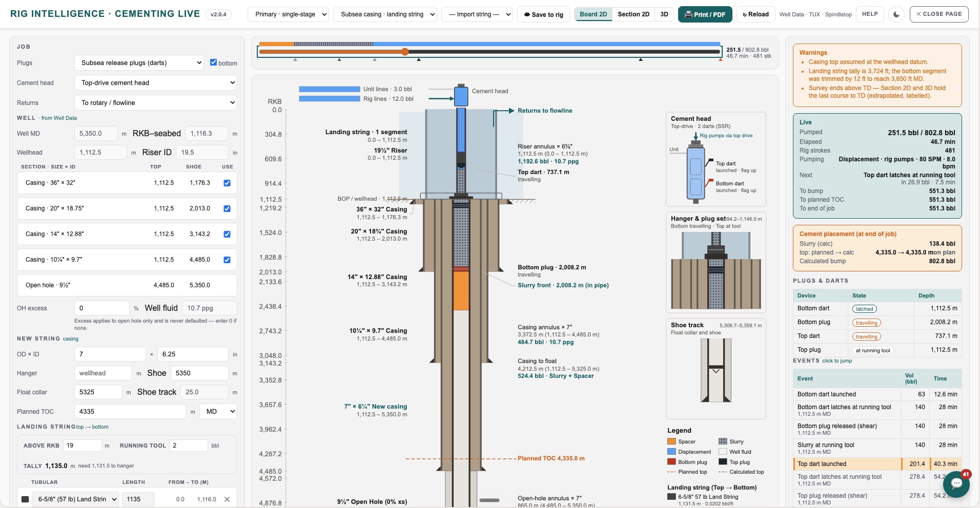This screenshot has height=508, width=980.
Task: Open the Primary single-stage dropdown
Action: coord(289,14)
